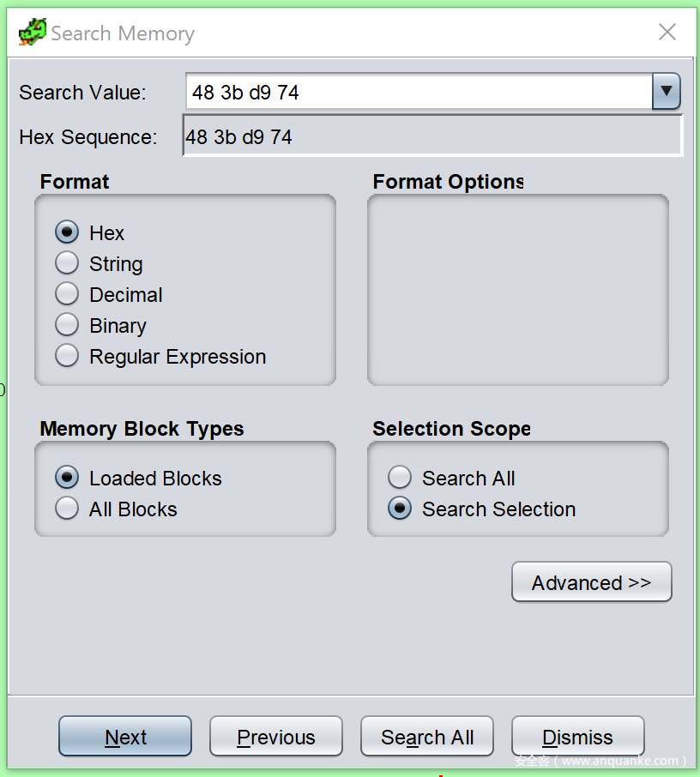Set scope to Search All radio
The image size is (700, 777).
tap(400, 478)
